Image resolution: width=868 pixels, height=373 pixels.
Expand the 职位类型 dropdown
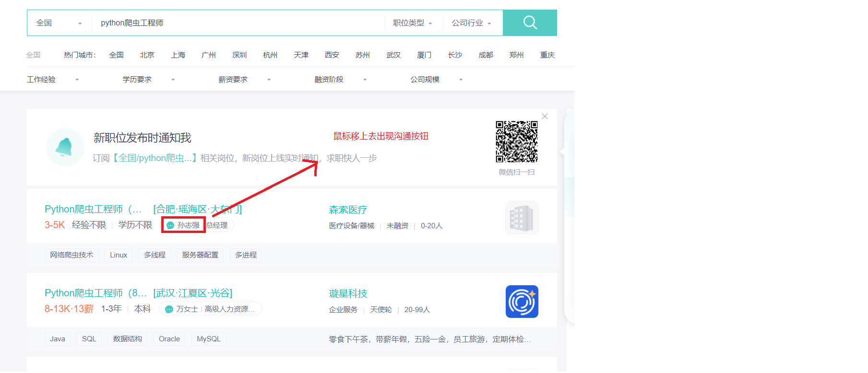pyautogui.click(x=413, y=23)
